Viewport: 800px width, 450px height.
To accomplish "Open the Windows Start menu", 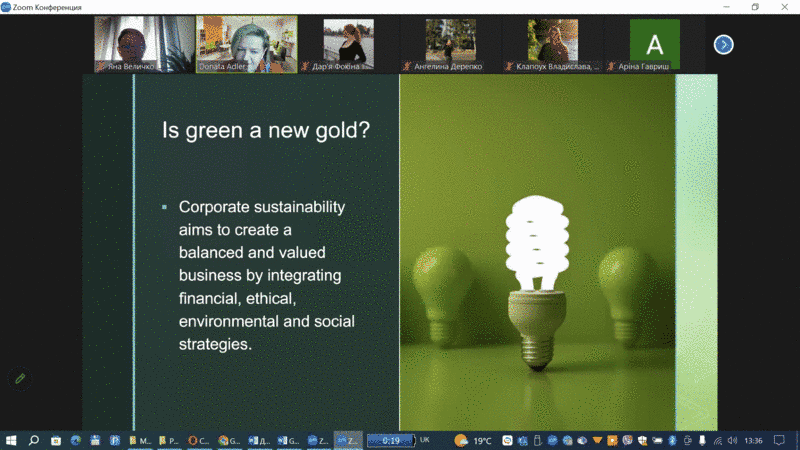I will tap(11, 440).
